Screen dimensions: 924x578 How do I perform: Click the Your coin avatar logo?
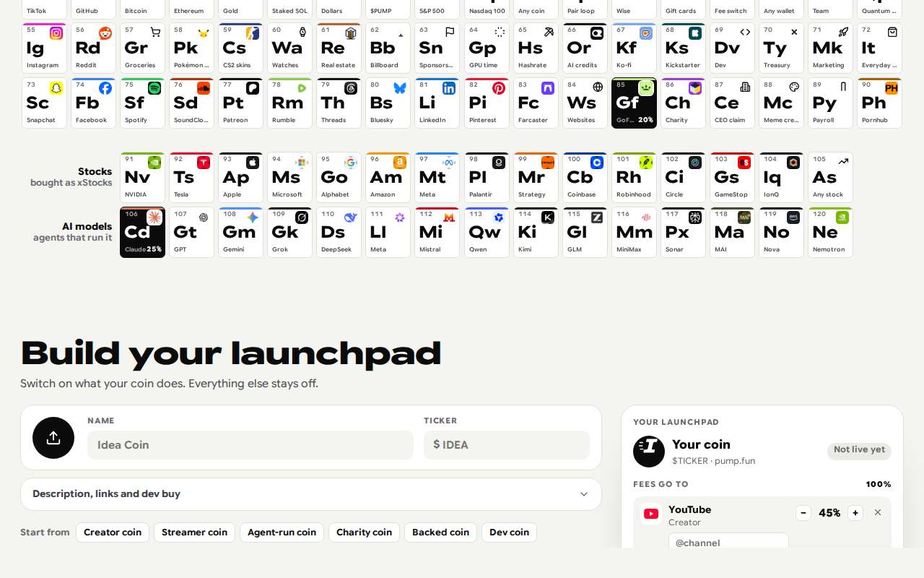(649, 452)
